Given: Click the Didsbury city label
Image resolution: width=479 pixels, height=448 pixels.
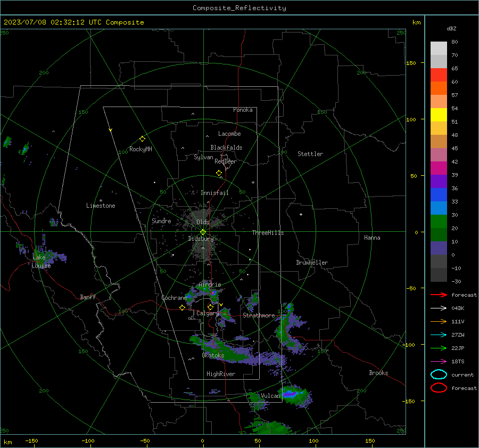Looking at the screenshot, I should (x=201, y=239).
